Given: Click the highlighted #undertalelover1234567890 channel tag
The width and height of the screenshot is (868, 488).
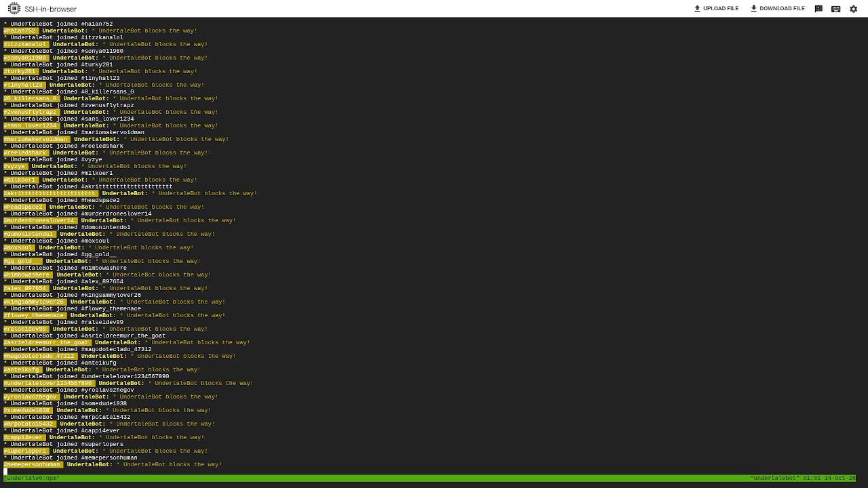Looking at the screenshot, I should [49, 383].
